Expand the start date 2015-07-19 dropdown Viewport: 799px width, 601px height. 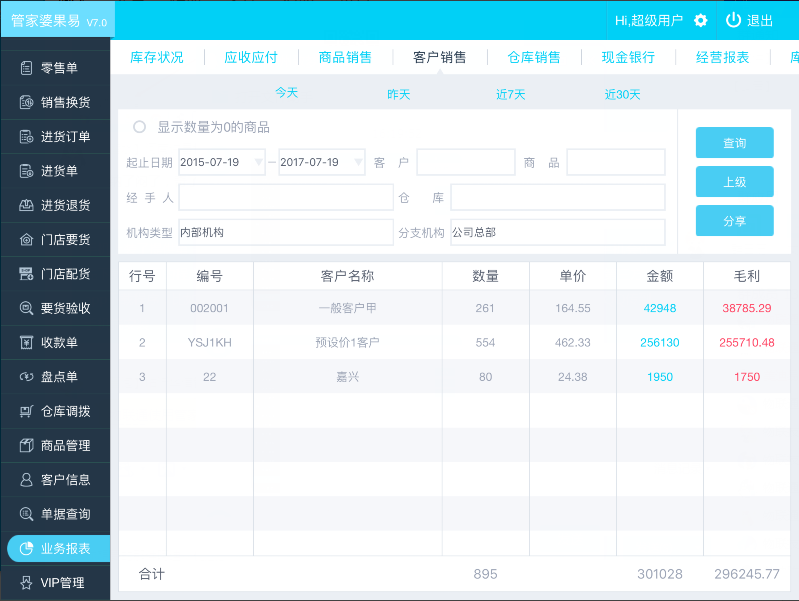260,162
